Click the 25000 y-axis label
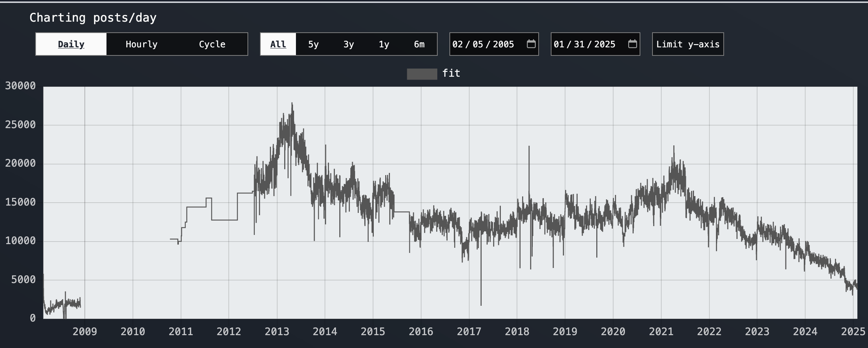This screenshot has height=348, width=868. point(21,125)
